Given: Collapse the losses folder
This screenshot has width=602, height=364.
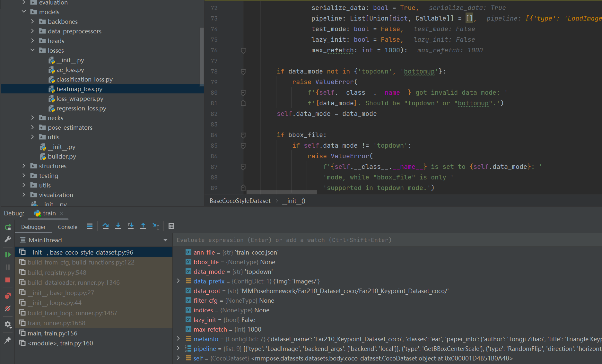Looking at the screenshot, I should coord(32,50).
